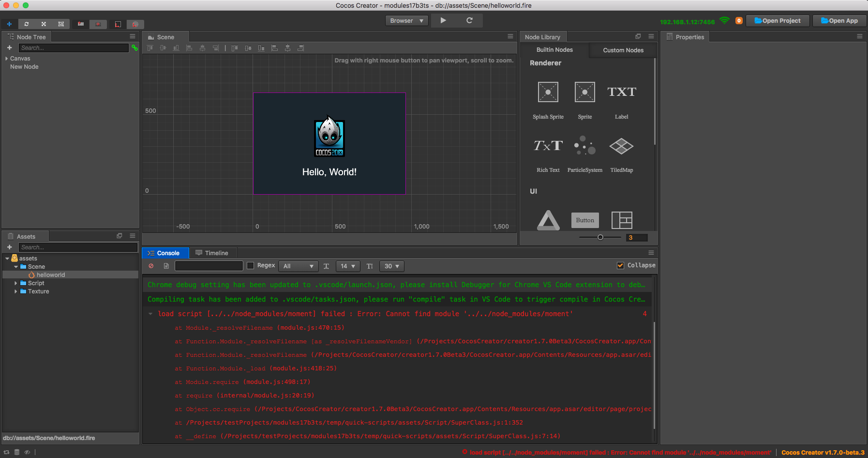Expand the Canvas node in Node Tree
This screenshot has height=458, width=868.
coord(6,59)
